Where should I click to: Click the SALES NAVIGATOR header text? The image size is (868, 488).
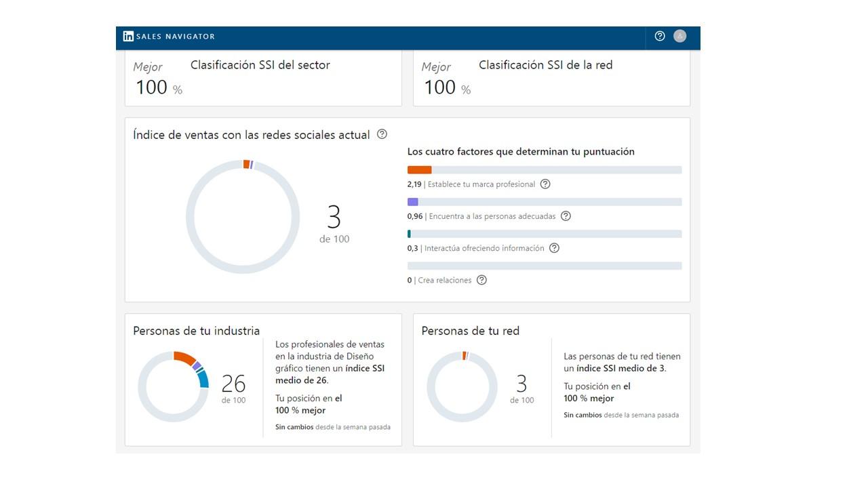(x=176, y=37)
